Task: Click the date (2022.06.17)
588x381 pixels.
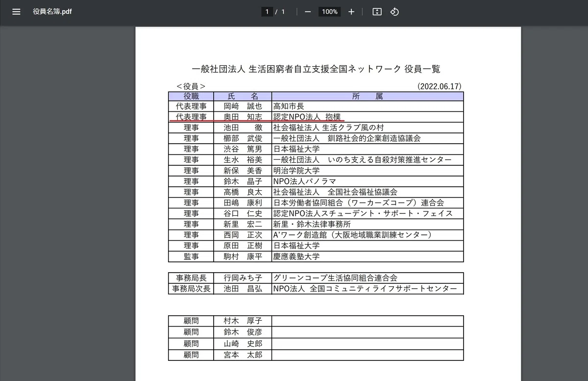Action: [440, 86]
